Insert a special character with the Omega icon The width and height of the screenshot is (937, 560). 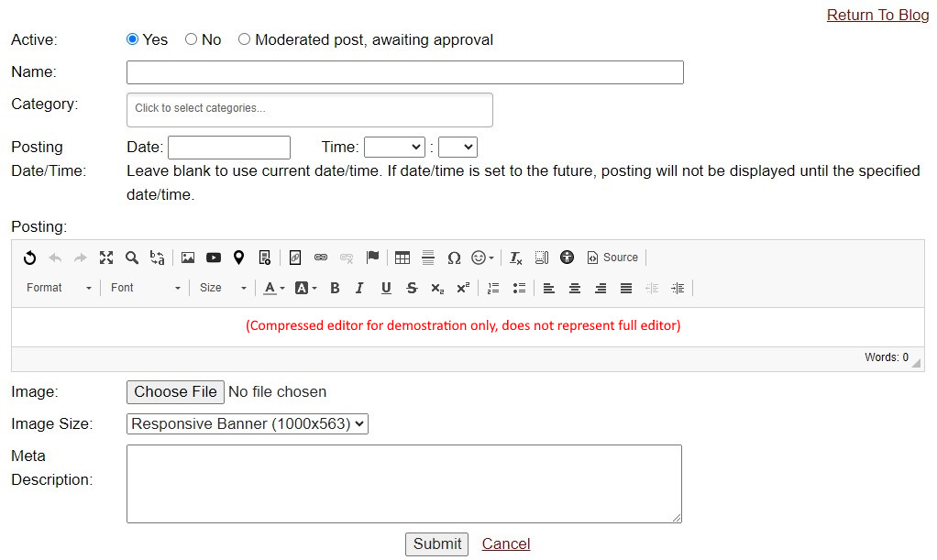(454, 258)
